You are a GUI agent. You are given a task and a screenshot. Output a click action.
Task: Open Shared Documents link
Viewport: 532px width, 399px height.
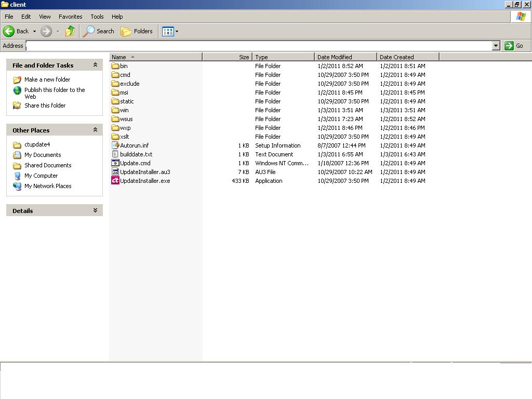[x=48, y=165]
